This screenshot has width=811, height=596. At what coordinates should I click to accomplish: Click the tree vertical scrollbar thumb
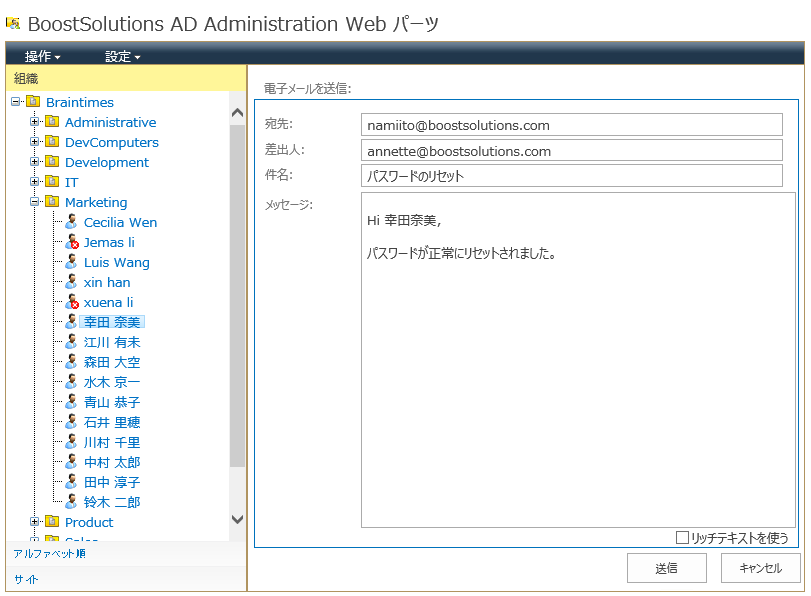[x=237, y=296]
